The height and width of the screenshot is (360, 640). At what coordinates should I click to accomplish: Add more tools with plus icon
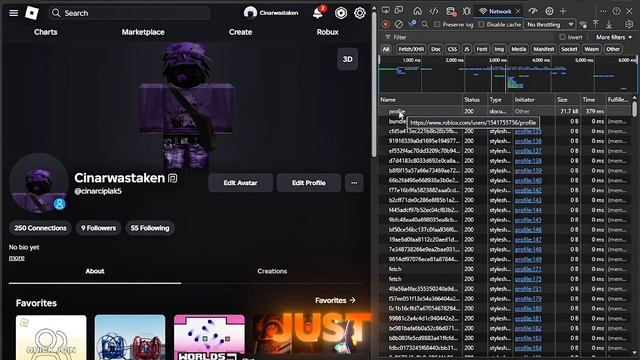(x=563, y=11)
